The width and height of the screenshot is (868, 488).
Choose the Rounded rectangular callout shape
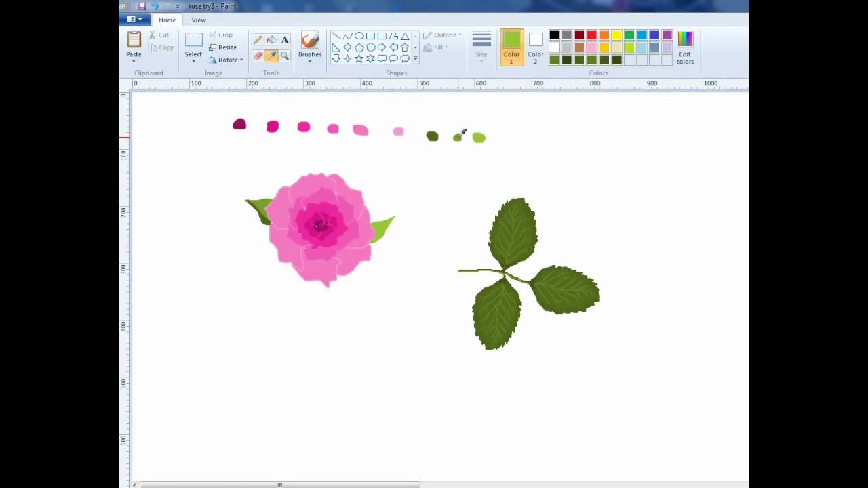pyautogui.click(x=382, y=59)
